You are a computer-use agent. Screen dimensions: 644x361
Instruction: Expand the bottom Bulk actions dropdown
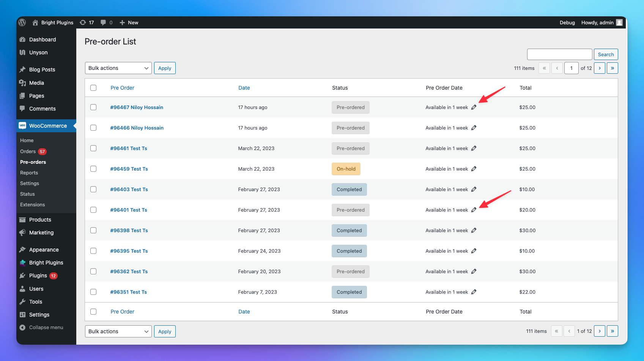point(118,331)
